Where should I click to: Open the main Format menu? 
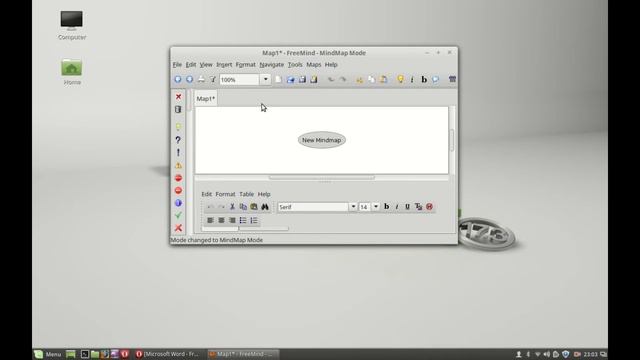click(x=245, y=64)
